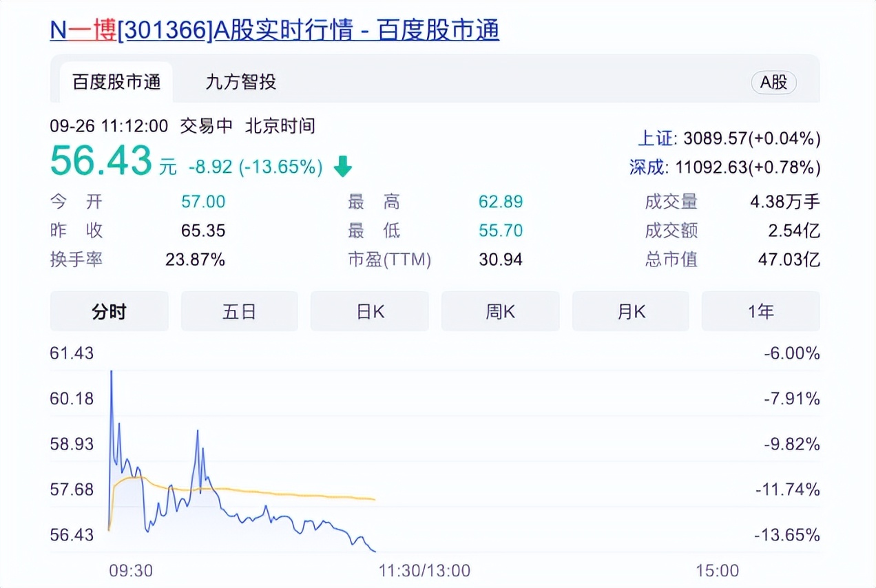The image size is (876, 588).
Task: Show the 月K chart
Action: coord(630,312)
